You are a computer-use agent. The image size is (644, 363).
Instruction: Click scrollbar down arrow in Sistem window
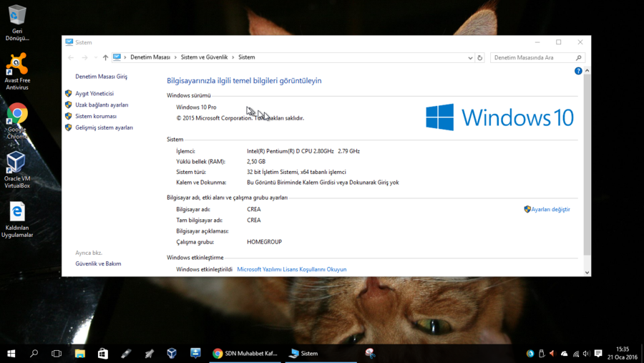587,272
